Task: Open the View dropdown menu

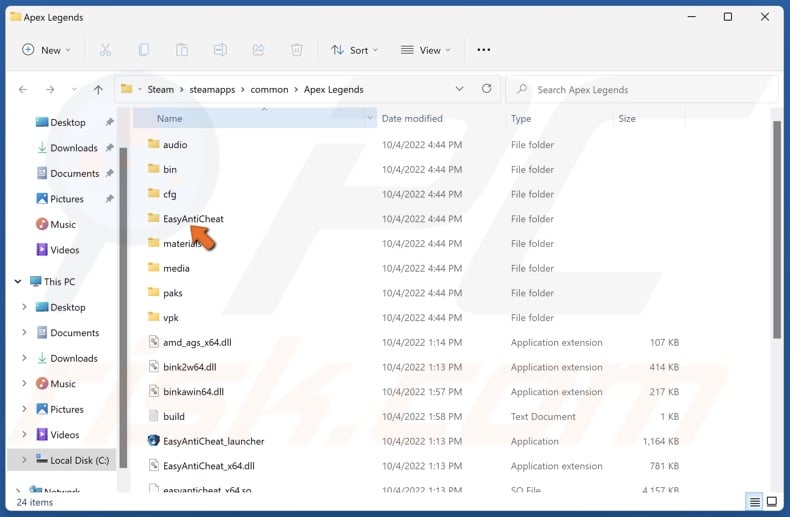Action: tap(425, 50)
